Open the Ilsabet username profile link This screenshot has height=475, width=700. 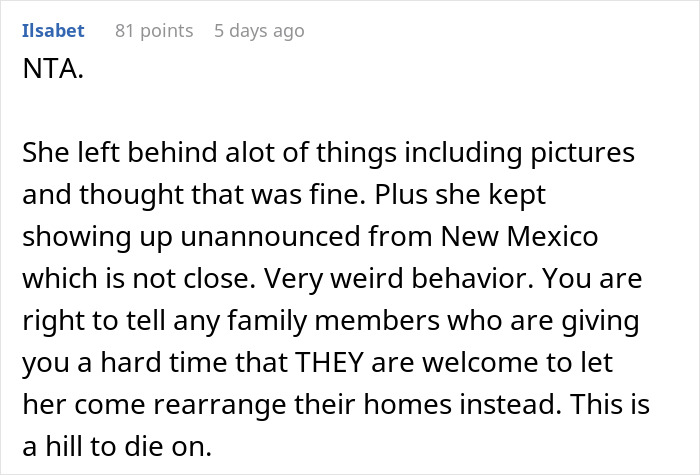click(53, 31)
